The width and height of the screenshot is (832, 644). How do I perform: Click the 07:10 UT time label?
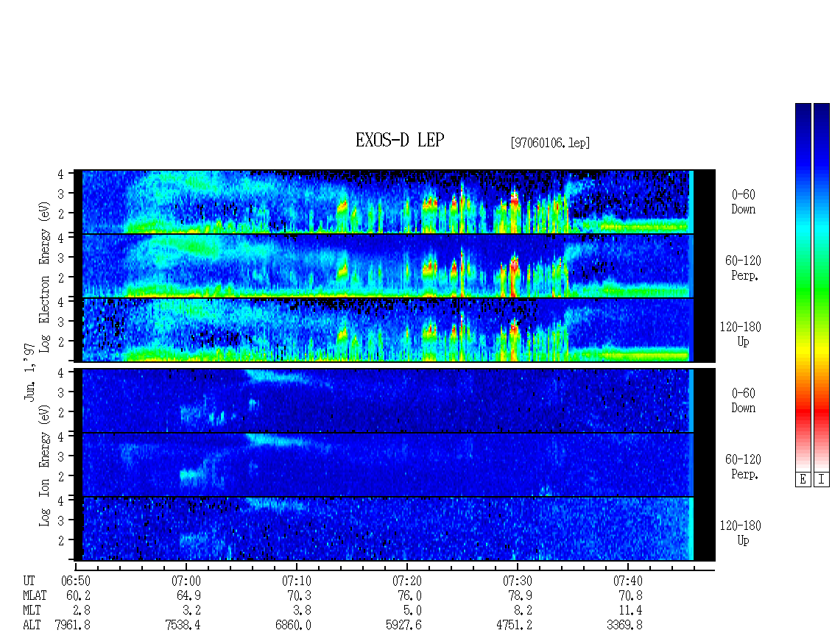click(296, 581)
